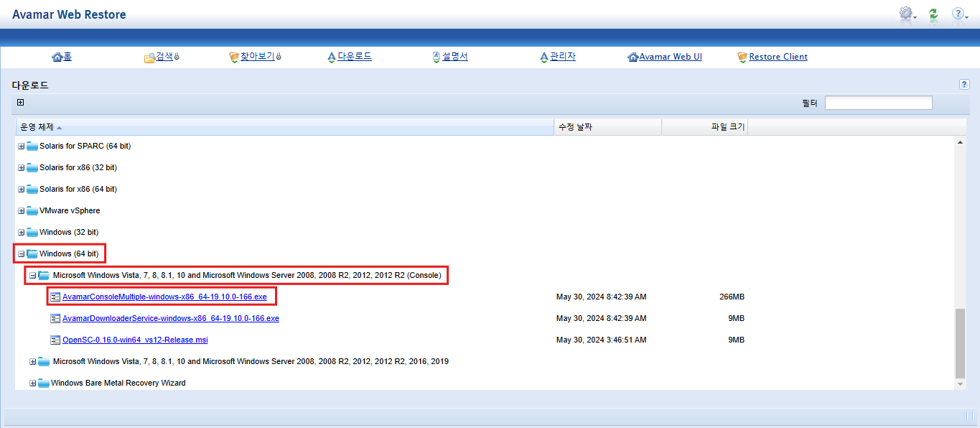
Task: Click the Windows (32 bit) folder icon
Action: click(x=32, y=233)
